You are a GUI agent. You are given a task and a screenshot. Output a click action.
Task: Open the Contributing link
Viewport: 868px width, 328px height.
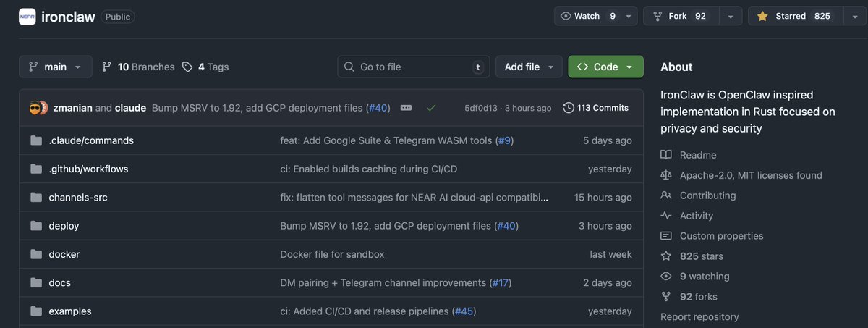coord(707,195)
